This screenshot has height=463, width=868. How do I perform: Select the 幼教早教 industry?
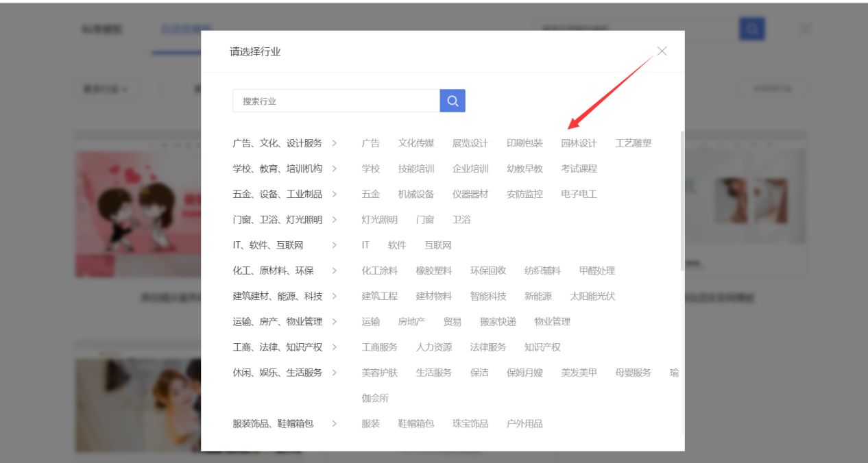523,168
